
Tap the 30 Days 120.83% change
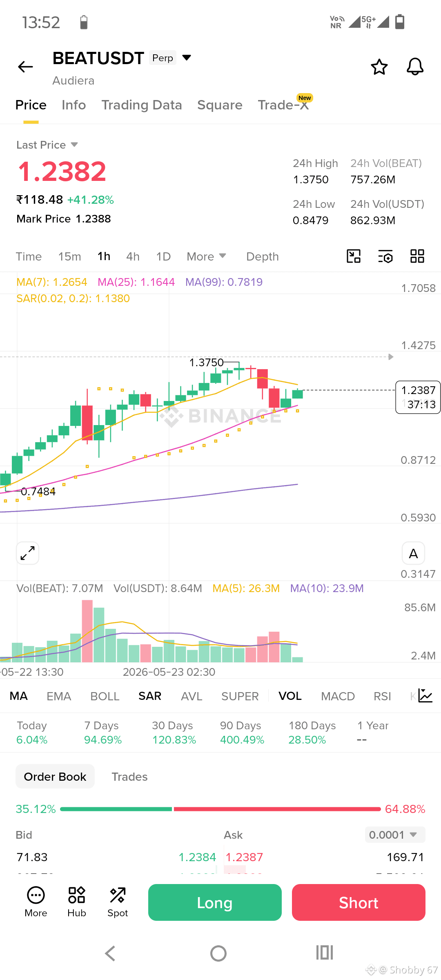click(x=174, y=733)
